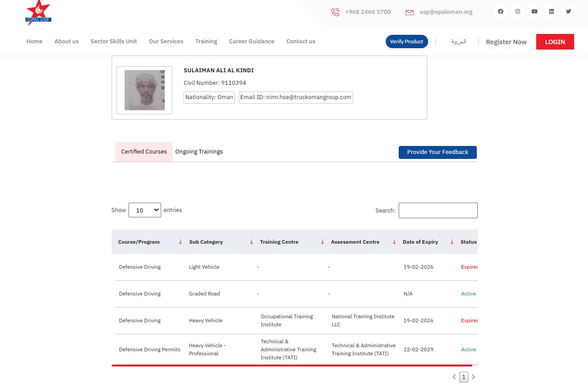Image resolution: width=588 pixels, height=391 pixels.
Task: Click the phone icon in header
Action: click(x=335, y=12)
